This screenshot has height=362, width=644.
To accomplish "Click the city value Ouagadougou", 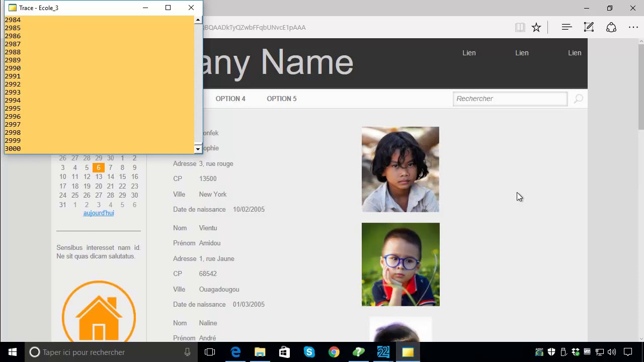I will click(x=219, y=289).
